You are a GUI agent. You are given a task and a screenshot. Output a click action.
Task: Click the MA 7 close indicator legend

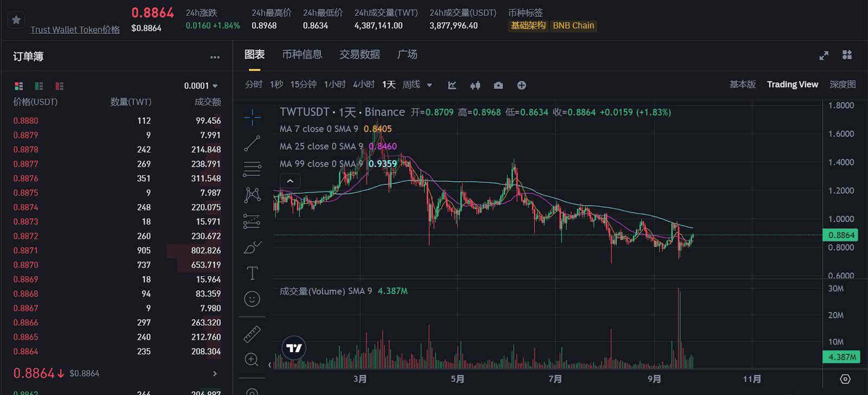point(335,129)
